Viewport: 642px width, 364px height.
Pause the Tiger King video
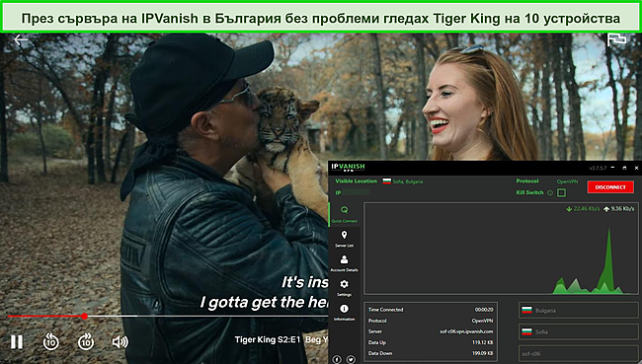click(x=17, y=342)
